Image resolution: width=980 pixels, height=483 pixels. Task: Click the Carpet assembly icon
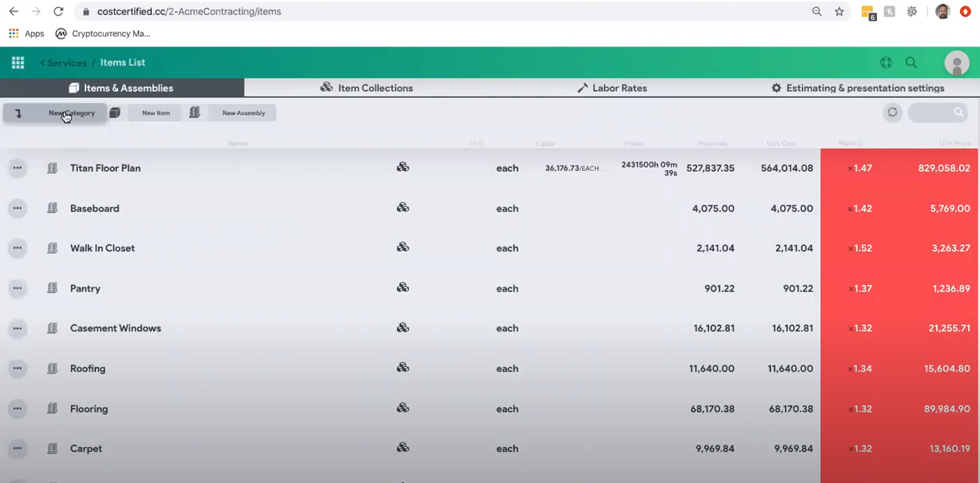(x=53, y=449)
